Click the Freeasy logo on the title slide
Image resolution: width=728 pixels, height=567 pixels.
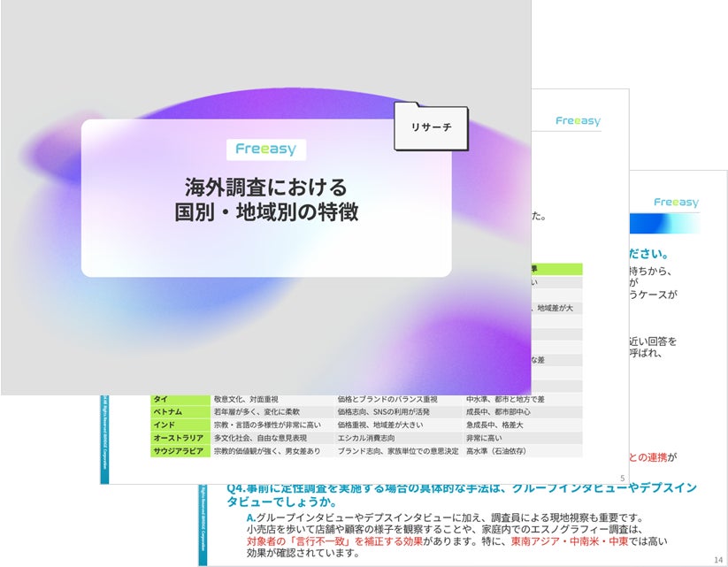pyautogui.click(x=266, y=149)
